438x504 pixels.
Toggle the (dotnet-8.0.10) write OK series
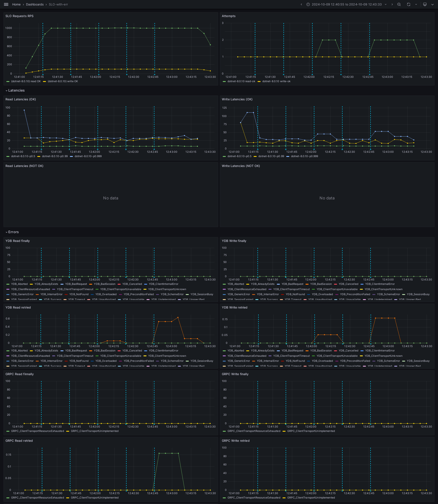(x=63, y=82)
